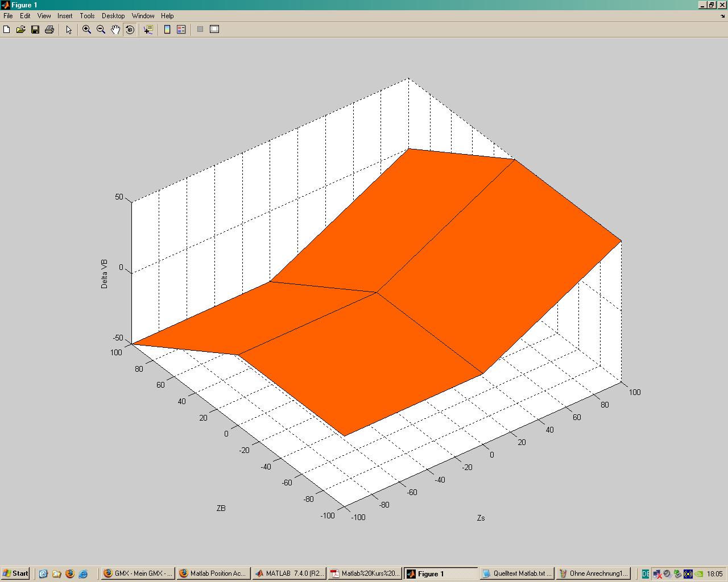Insert a legend from the toolbar

click(x=181, y=30)
